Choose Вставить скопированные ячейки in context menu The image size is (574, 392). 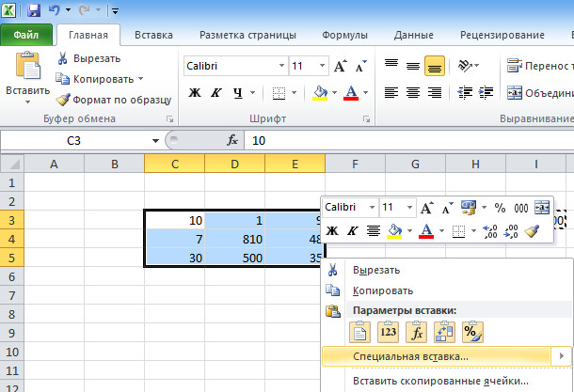(447, 381)
